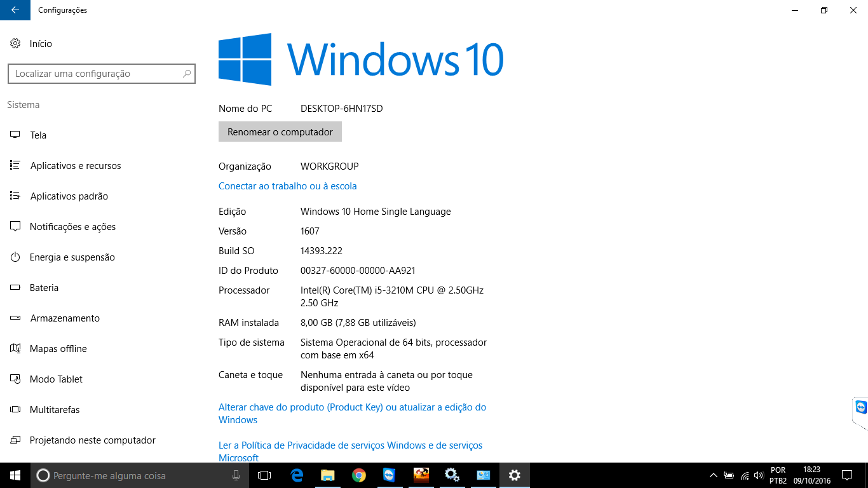The width and height of the screenshot is (868, 488).
Task: Launch Google Chrome from the taskbar
Action: point(359,475)
